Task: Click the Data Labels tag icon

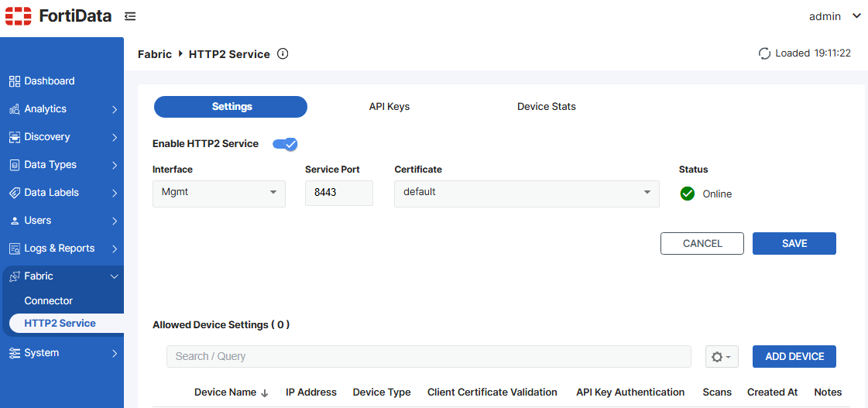Action: click(x=14, y=193)
